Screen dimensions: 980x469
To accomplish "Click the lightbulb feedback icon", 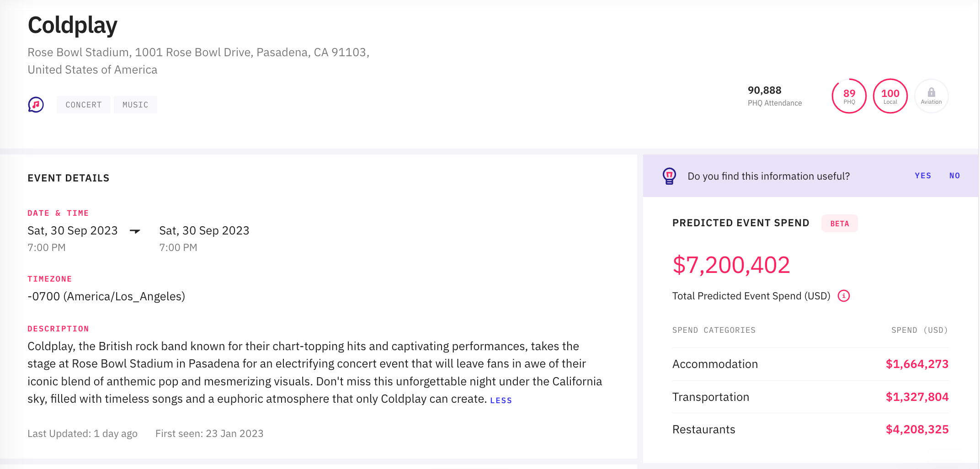I will (x=669, y=176).
